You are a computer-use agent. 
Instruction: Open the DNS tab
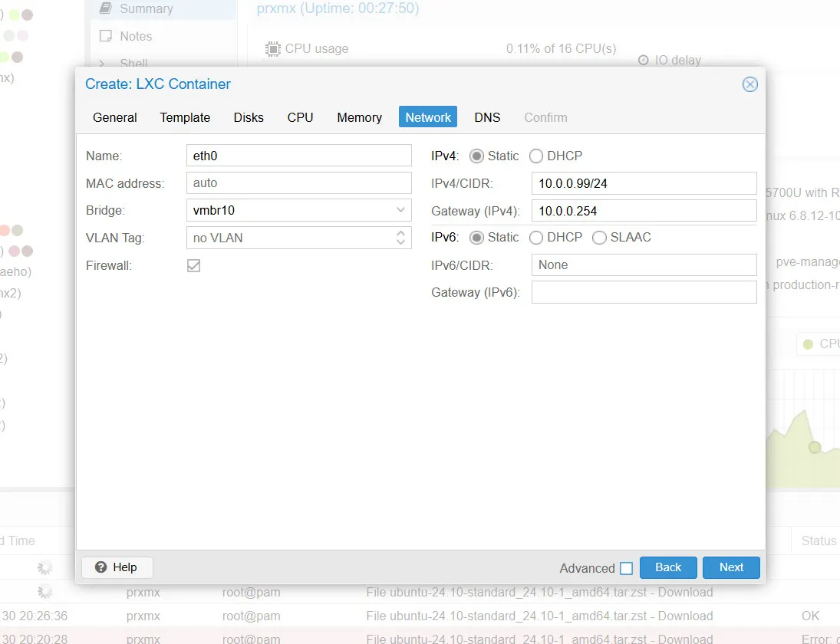tap(487, 117)
